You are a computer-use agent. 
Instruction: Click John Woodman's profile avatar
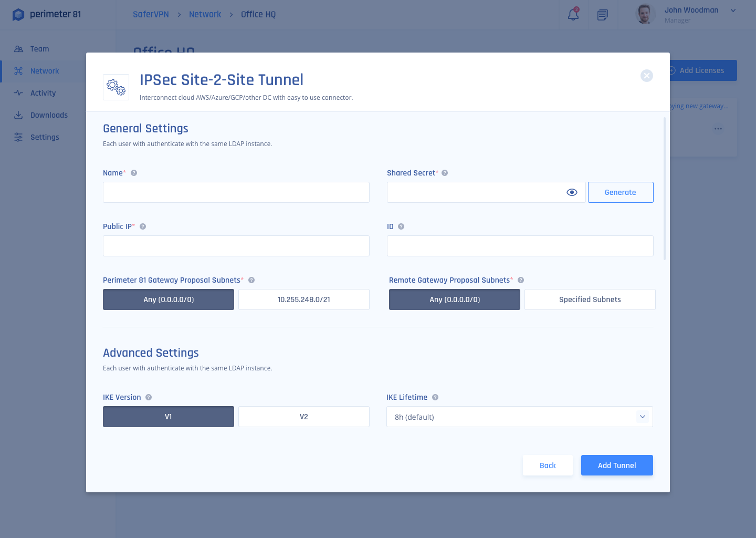[x=645, y=14]
